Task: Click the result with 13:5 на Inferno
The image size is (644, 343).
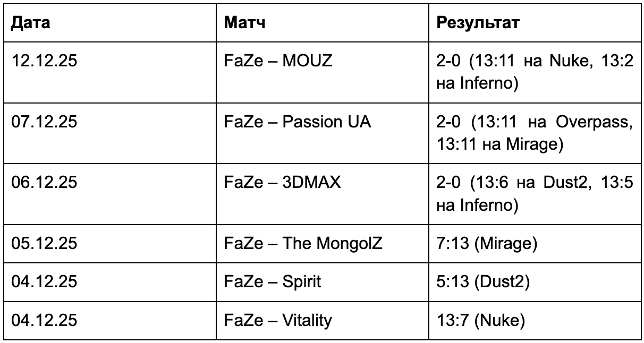Action: point(534,194)
